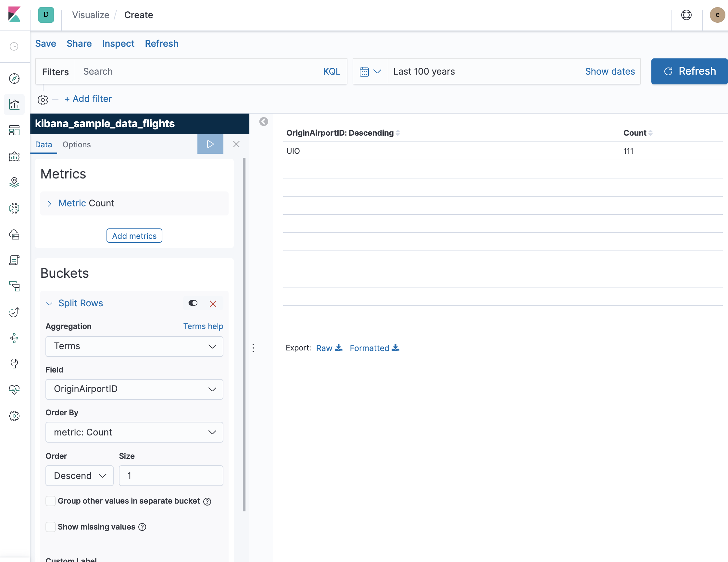Open Management gear icon in sidebar

click(14, 416)
